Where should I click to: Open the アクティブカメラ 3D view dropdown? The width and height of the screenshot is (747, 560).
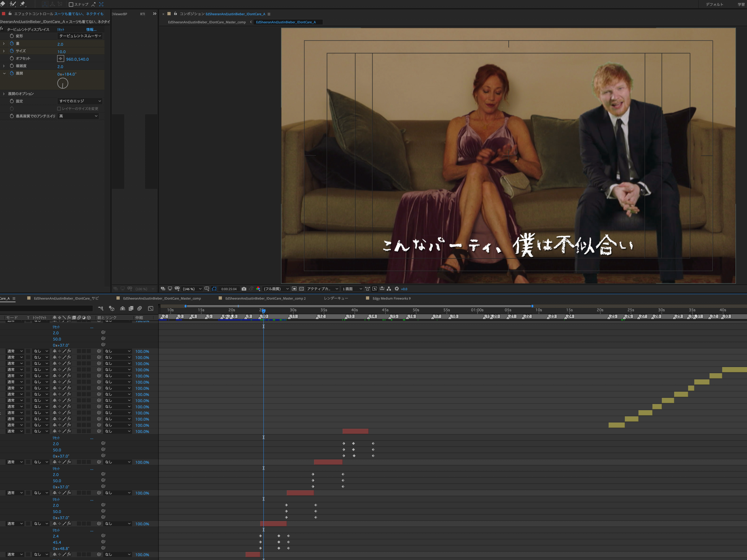(322, 289)
